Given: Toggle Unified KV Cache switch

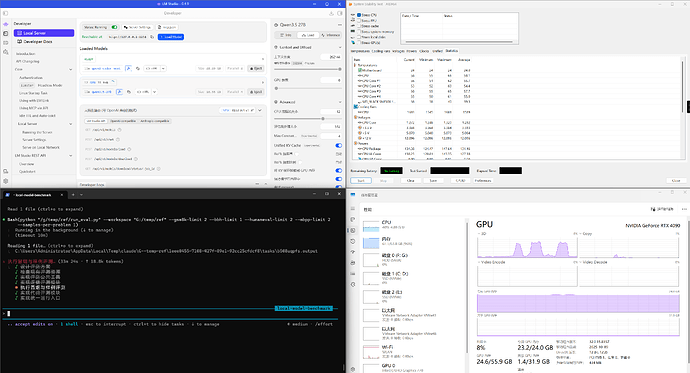Looking at the screenshot, I should pos(338,146).
